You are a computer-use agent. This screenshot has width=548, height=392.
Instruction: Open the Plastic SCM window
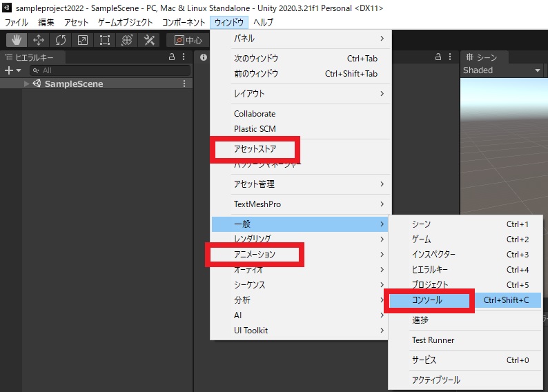click(x=301, y=129)
